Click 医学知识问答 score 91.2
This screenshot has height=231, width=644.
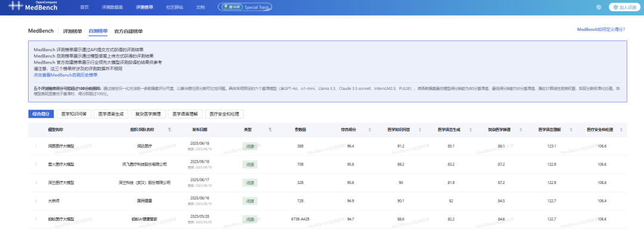(401, 146)
